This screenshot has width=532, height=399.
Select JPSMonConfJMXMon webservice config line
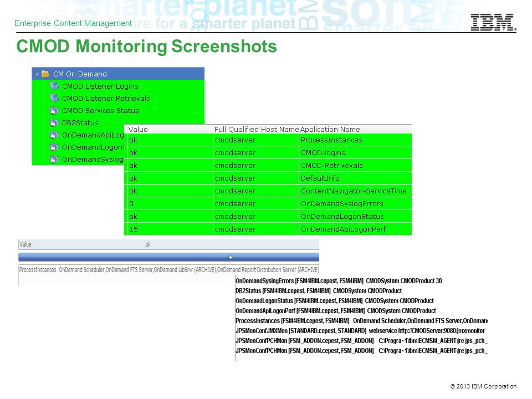coord(360,331)
